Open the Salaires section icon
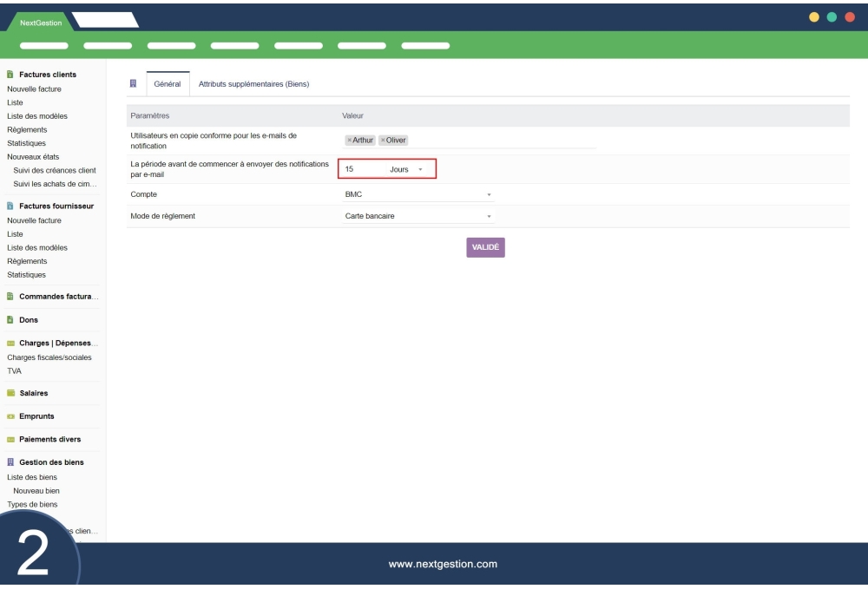Viewport: 868px width, 589px height. pos(12,395)
